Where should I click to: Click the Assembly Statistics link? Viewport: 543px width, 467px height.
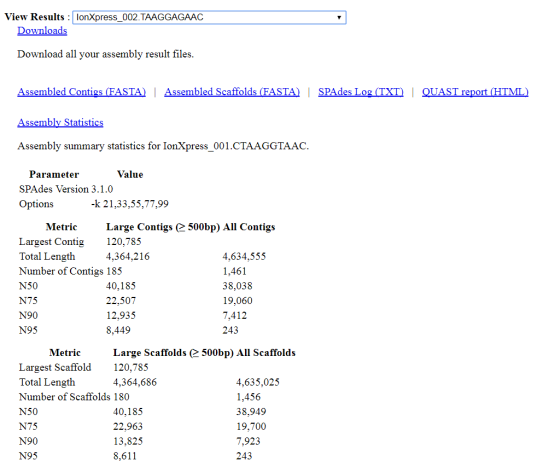(x=60, y=122)
